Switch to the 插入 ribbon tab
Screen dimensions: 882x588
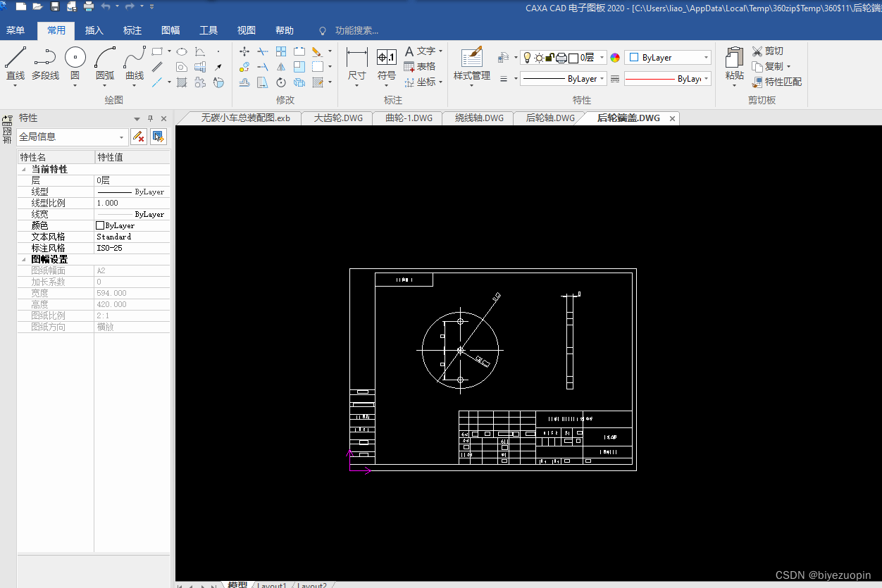pos(94,30)
